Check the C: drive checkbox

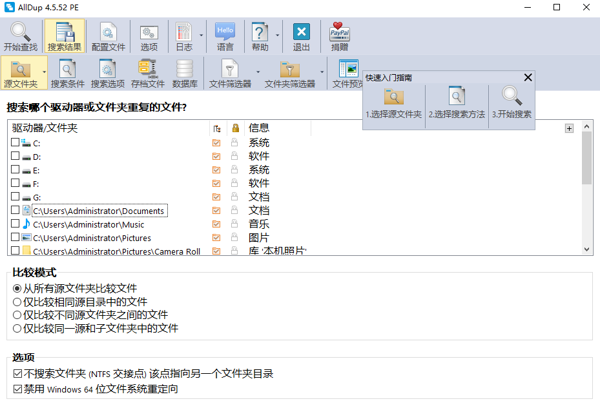[15, 143]
